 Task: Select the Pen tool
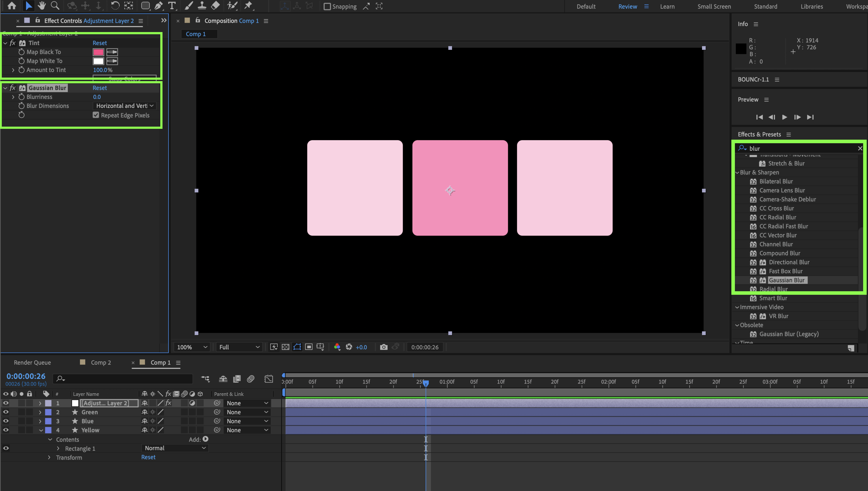[158, 6]
